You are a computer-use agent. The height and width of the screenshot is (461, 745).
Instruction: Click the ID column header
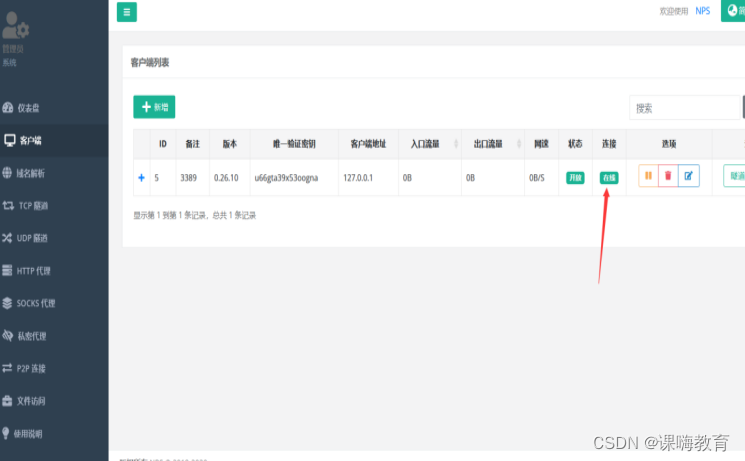click(163, 144)
